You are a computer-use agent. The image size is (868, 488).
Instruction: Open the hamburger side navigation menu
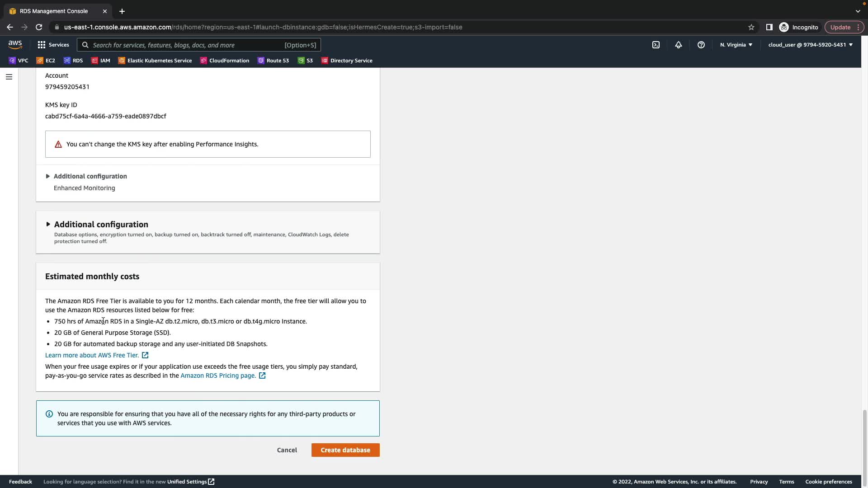pyautogui.click(x=9, y=77)
